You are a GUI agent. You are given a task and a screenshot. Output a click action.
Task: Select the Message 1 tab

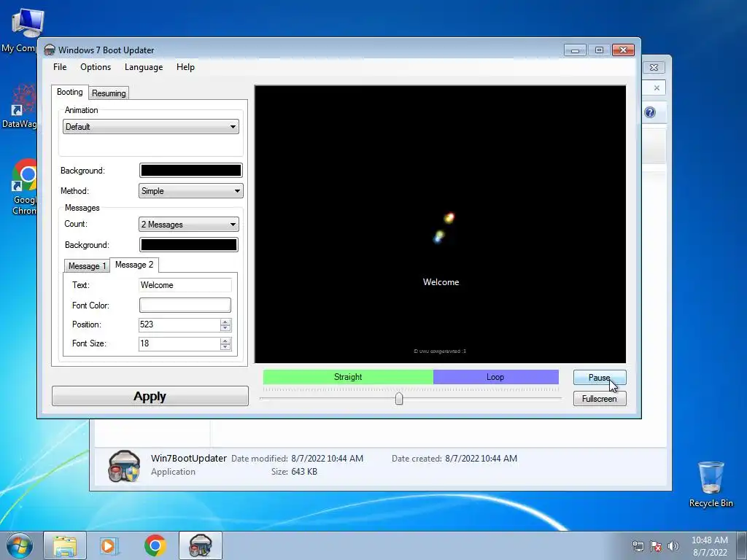(87, 265)
